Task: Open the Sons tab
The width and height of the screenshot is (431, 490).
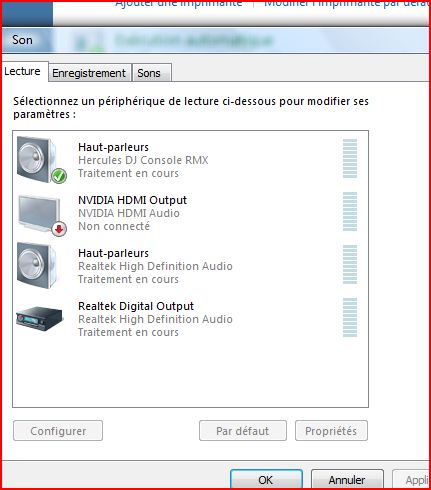Action: [149, 73]
